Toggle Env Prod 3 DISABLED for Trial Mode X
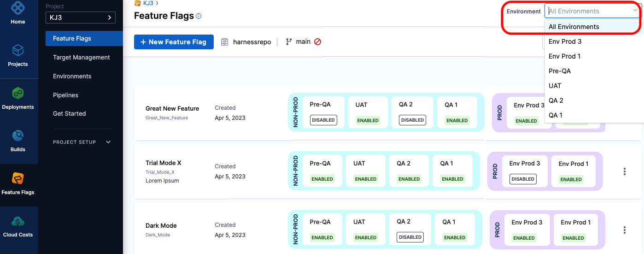 click(x=523, y=179)
